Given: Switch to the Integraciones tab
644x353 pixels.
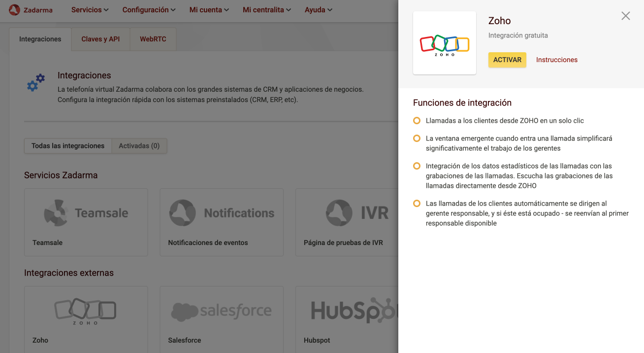Looking at the screenshot, I should tap(40, 39).
